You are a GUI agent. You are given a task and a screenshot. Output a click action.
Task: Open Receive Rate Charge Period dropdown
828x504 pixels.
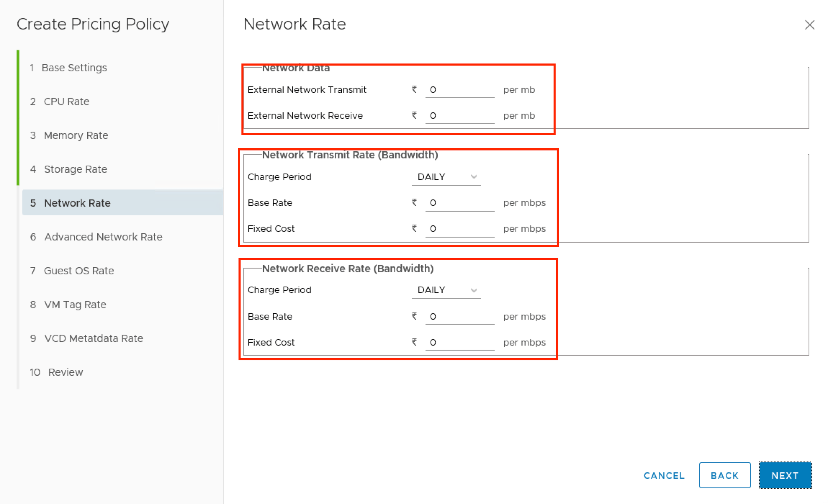click(446, 290)
